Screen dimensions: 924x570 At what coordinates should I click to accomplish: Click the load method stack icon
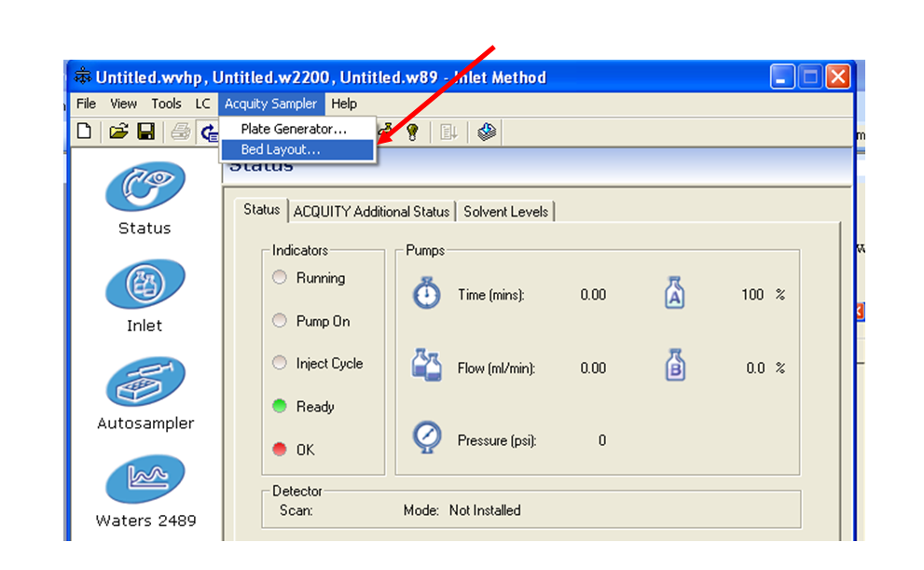click(486, 132)
